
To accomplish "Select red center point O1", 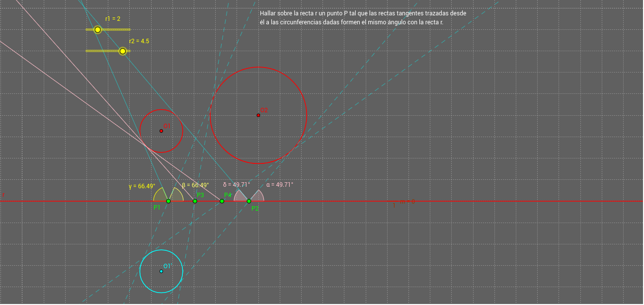I will tap(161, 131).
